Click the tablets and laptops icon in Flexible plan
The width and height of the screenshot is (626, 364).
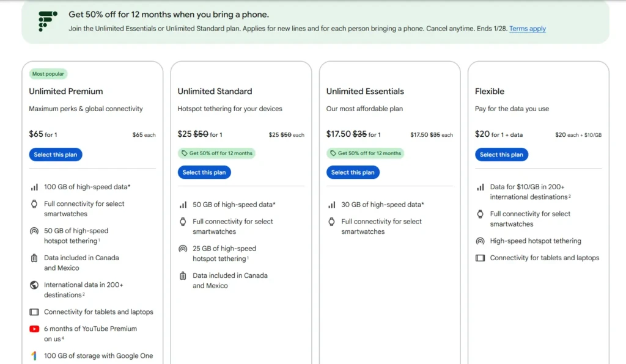(481, 258)
